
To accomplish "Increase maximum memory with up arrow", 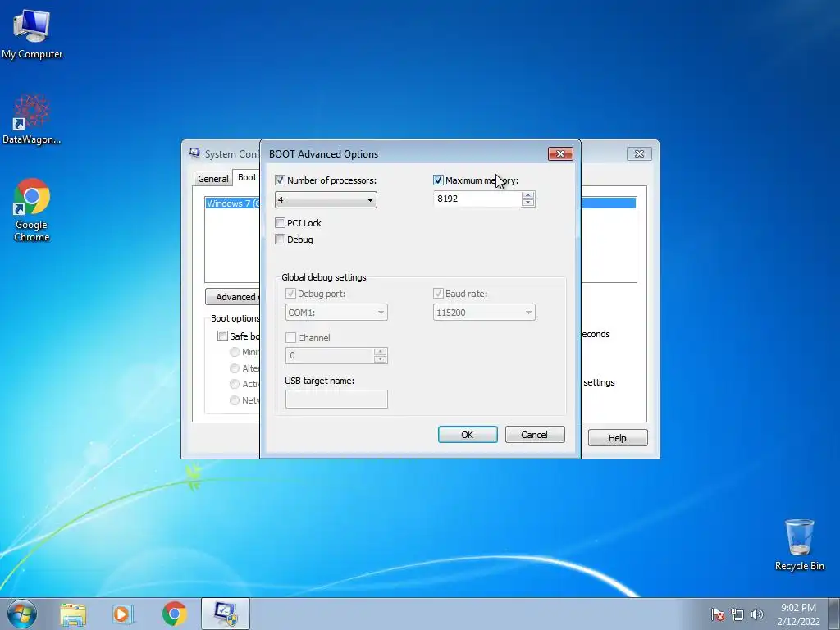I will pos(528,195).
